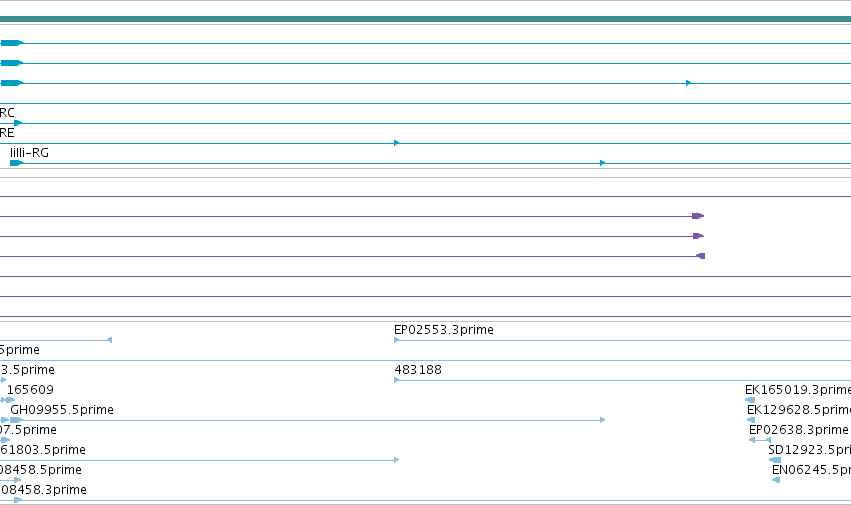Click the glyph under EK129628.5prime label
Image resolution: width=851 pixels, height=505 pixels.
[751, 420]
